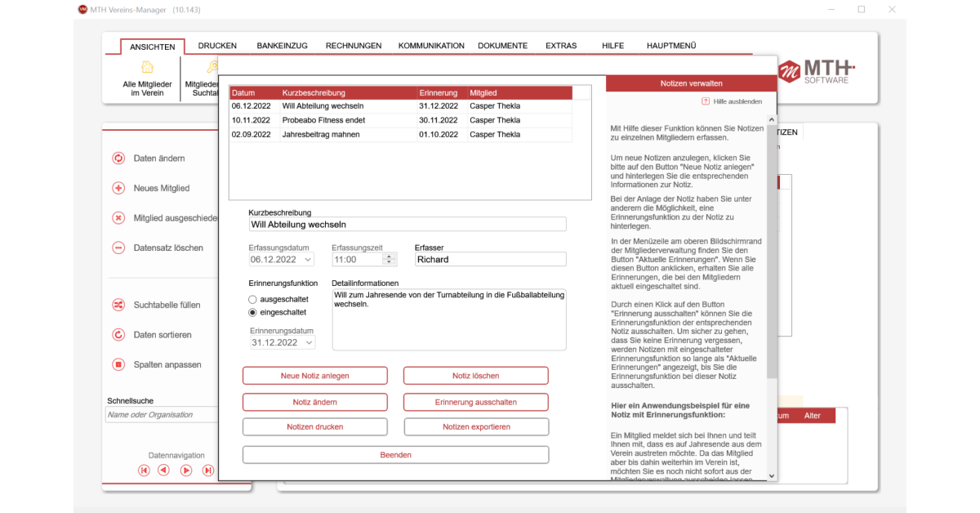Open the HILFE menu tab
This screenshot has height=513, width=980.
tap(612, 46)
